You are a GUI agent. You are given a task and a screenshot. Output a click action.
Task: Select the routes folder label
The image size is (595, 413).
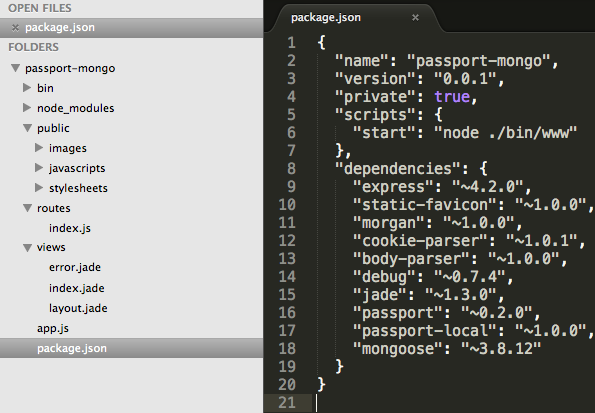pos(54,208)
